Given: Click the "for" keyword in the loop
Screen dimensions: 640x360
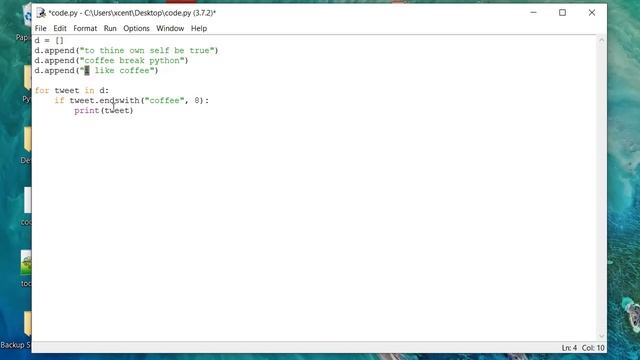Looking at the screenshot, I should coord(42,91).
